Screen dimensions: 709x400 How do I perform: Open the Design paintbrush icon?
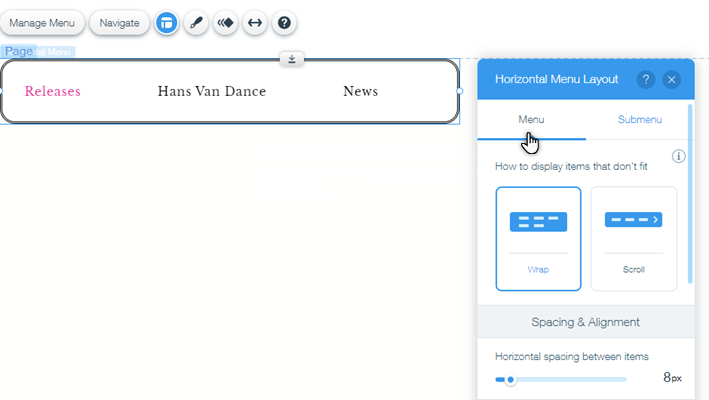point(196,23)
